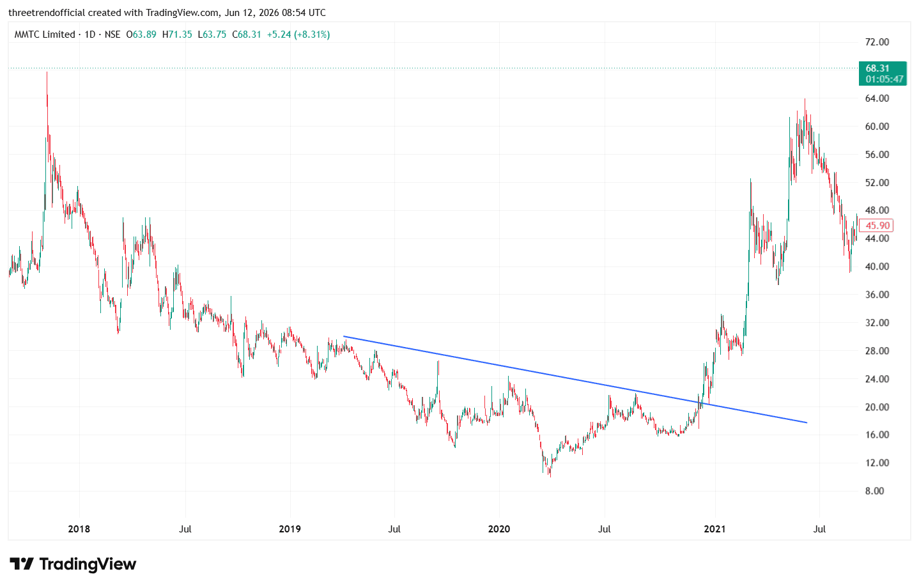Click the 2021 time axis label
Image resolution: width=919 pixels, height=588 pixels.
(714, 529)
